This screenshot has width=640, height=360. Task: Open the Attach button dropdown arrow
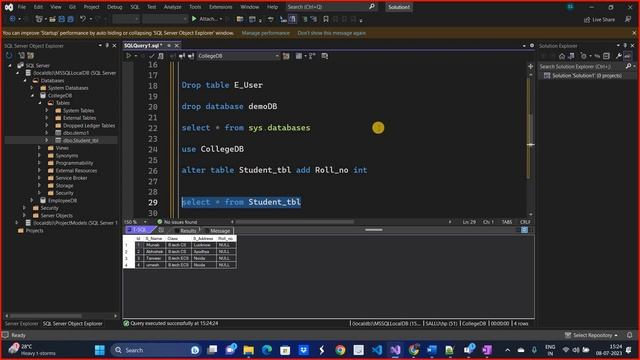[x=221, y=19]
